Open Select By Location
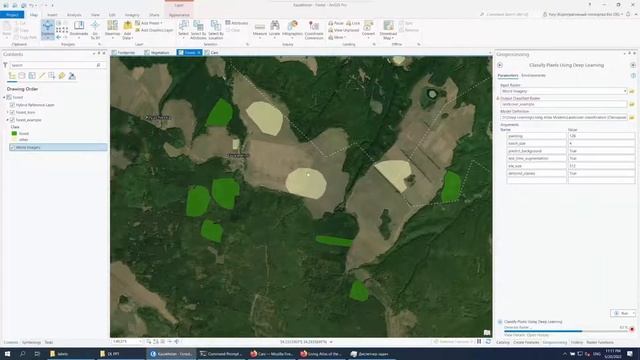The width and height of the screenshot is (640, 360). [216, 29]
